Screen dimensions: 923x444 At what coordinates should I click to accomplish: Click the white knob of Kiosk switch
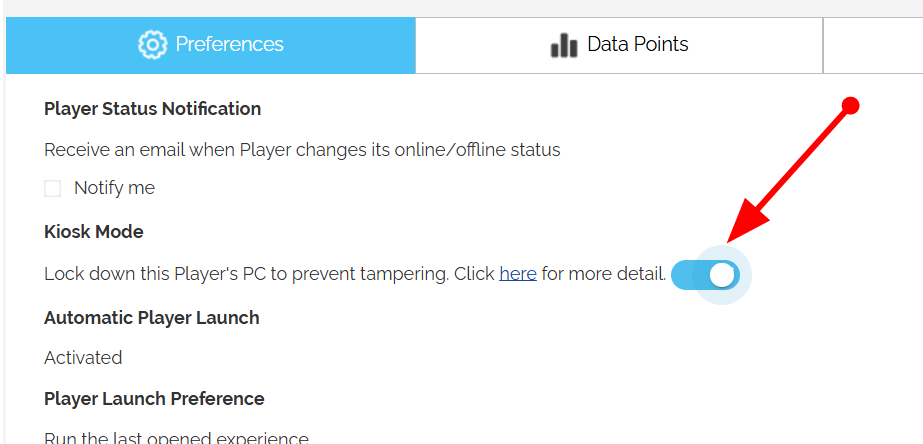(x=722, y=275)
